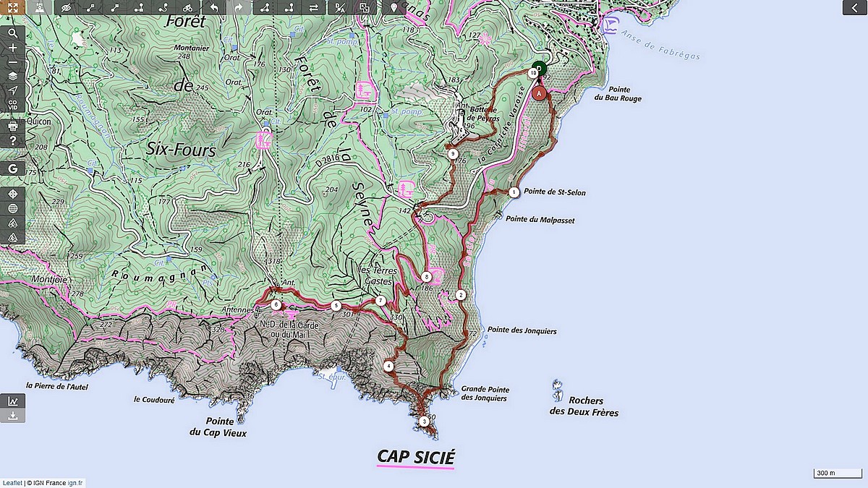Select the bicycle routing mode

tap(187, 7)
